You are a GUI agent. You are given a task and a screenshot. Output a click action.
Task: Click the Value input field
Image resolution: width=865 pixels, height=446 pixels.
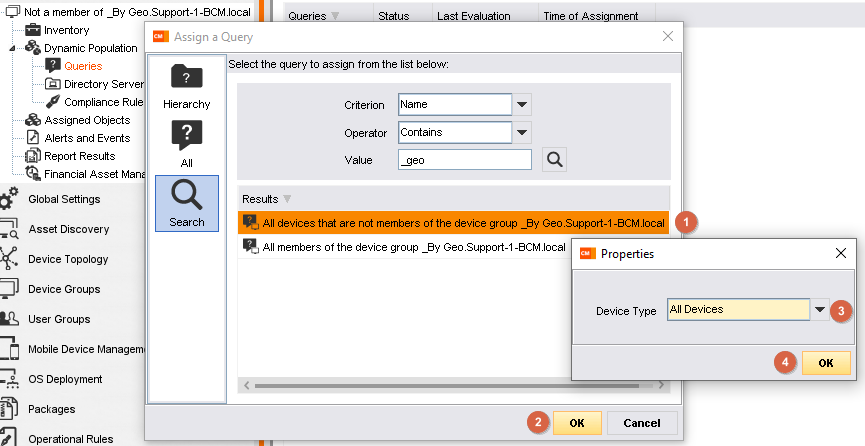tap(464, 159)
